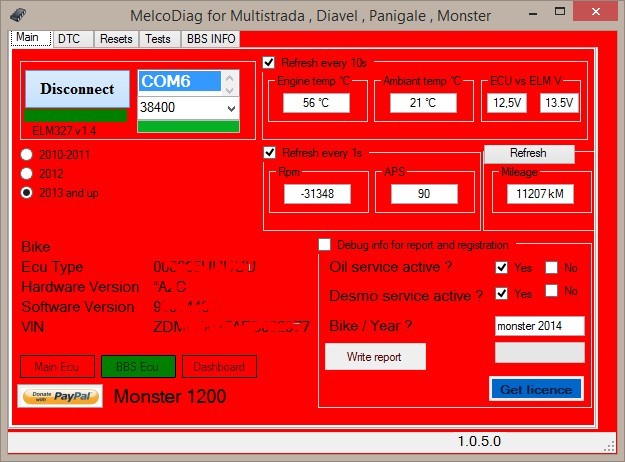Viewport: 625px width, 462px height.
Task: Toggle Refresh every 10s checkbox
Action: tap(269, 63)
